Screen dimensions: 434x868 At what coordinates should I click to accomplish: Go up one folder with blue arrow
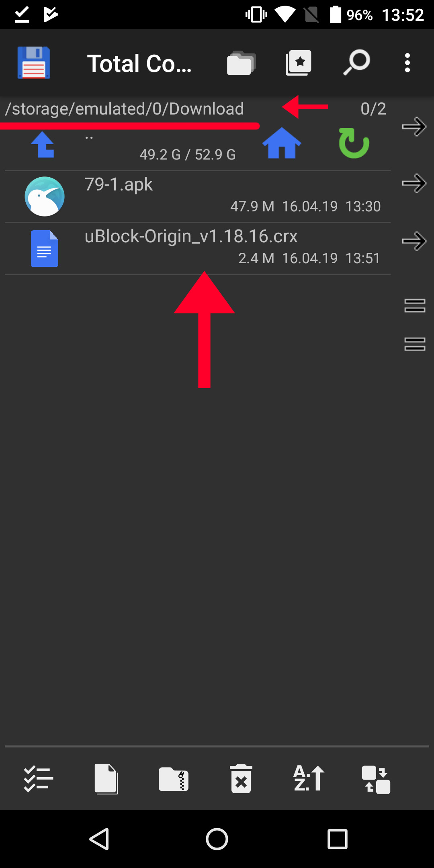coord(43,144)
